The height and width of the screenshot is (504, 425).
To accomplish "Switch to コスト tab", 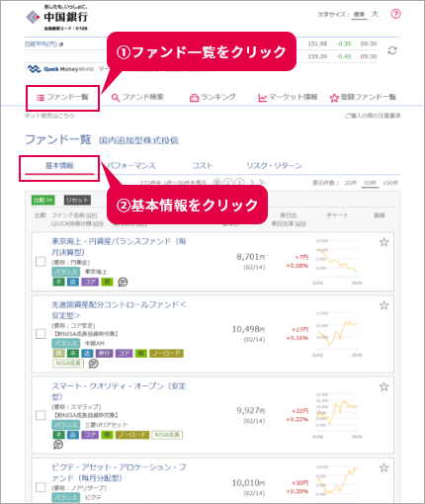I will pos(203,166).
